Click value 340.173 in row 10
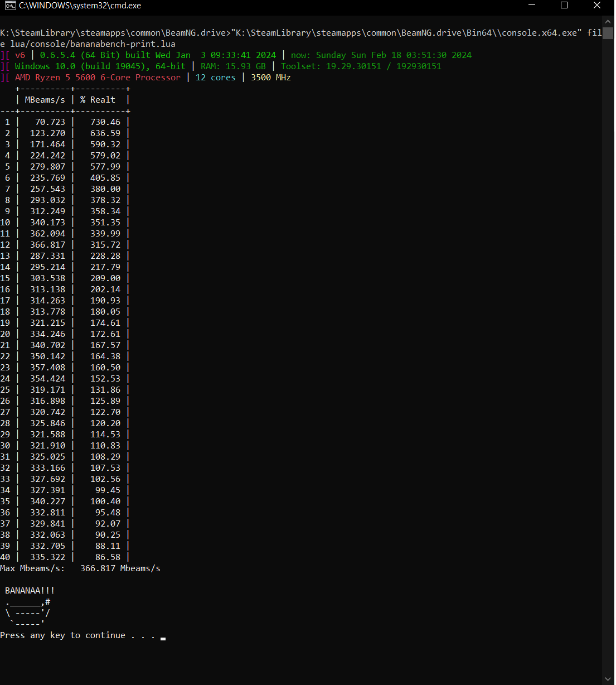This screenshot has height=685, width=616. pyautogui.click(x=47, y=223)
